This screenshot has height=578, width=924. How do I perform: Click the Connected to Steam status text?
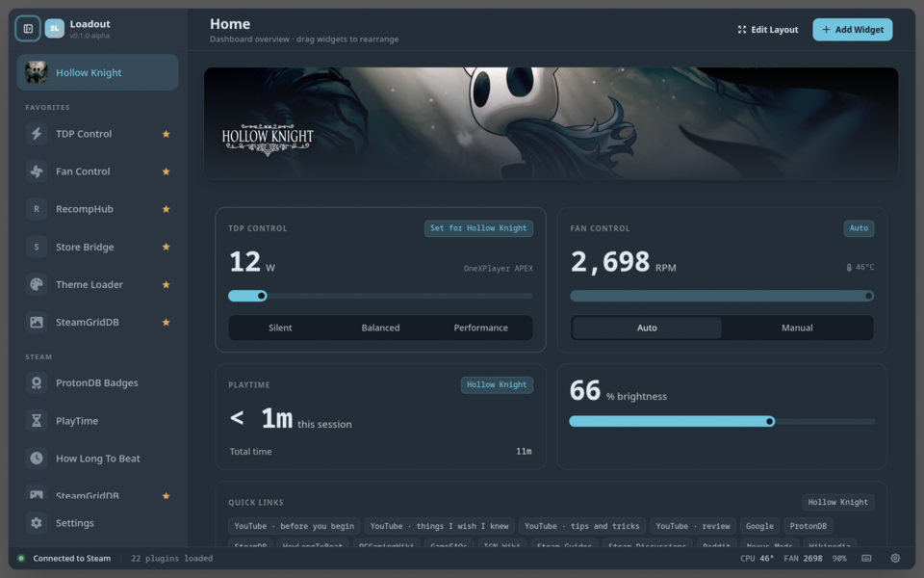pyautogui.click(x=71, y=558)
